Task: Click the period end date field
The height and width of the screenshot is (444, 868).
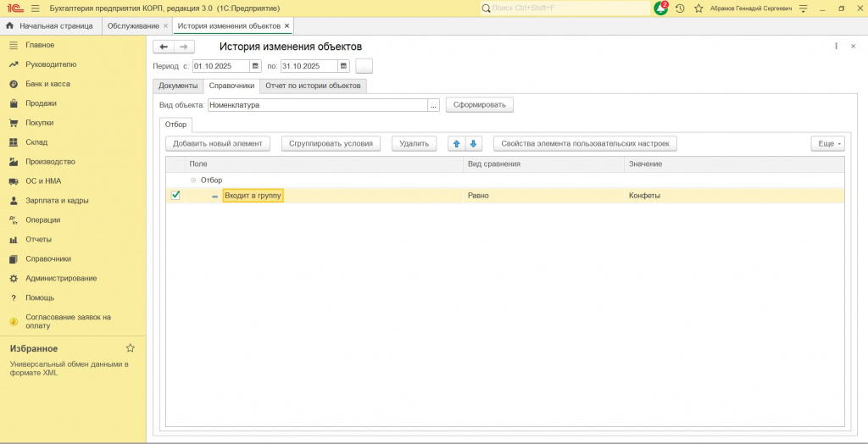Action: point(309,66)
